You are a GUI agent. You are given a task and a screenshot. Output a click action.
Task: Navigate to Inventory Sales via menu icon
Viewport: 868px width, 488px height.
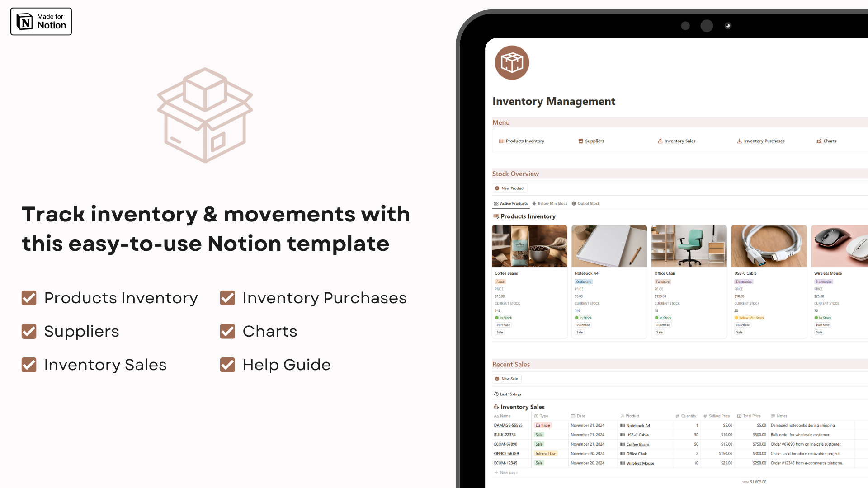[679, 141]
